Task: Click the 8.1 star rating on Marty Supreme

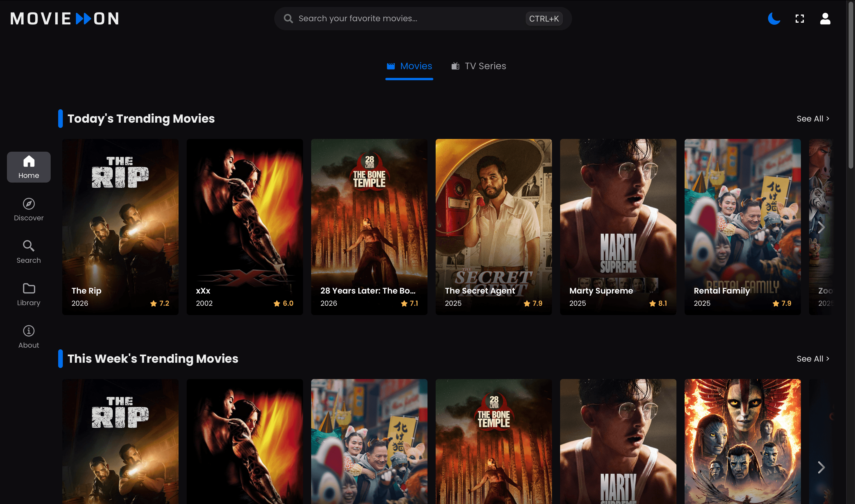Action: [x=658, y=303]
